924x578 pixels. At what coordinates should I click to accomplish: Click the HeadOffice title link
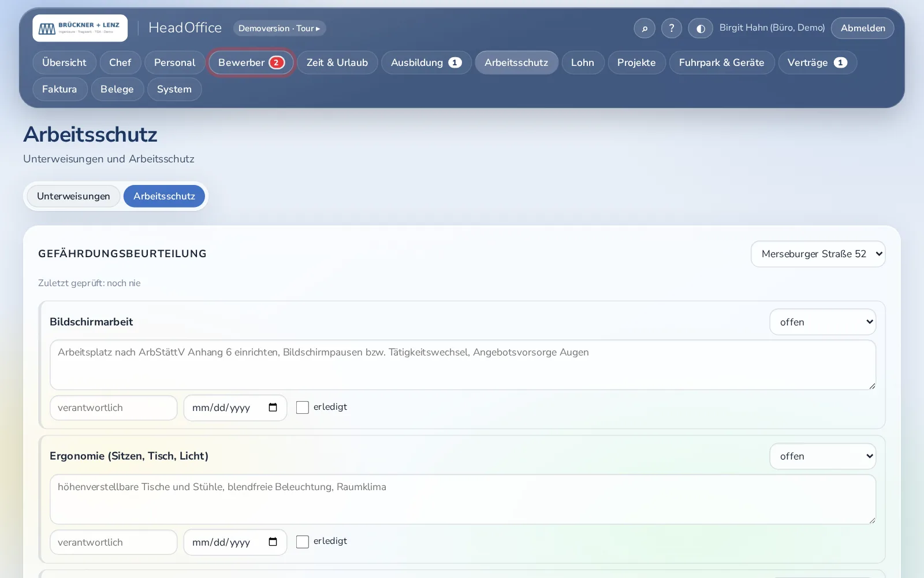tap(185, 28)
